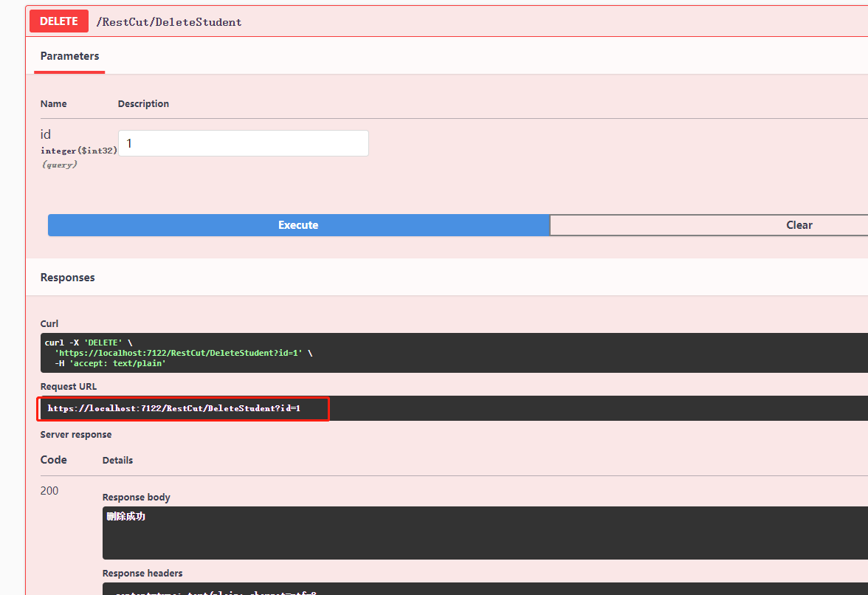The width and height of the screenshot is (868, 595).
Task: Collapse the /RestCut/DeleteStudent endpoint path
Action: point(169,22)
